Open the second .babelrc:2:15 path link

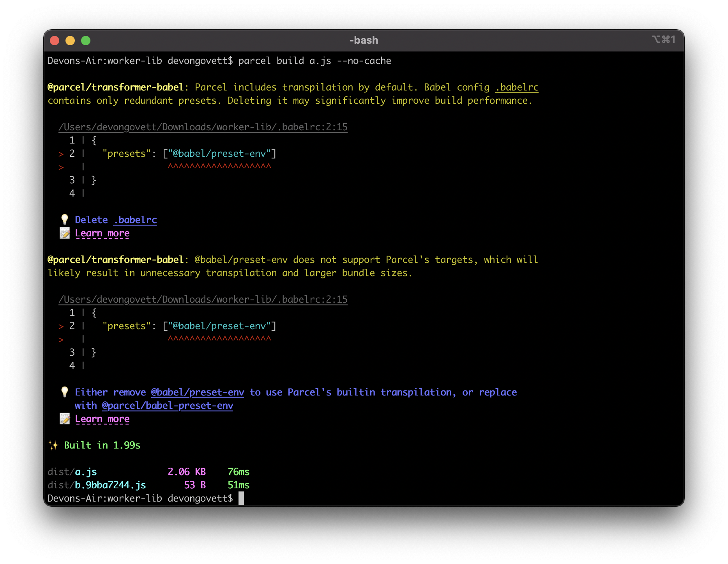[203, 299]
